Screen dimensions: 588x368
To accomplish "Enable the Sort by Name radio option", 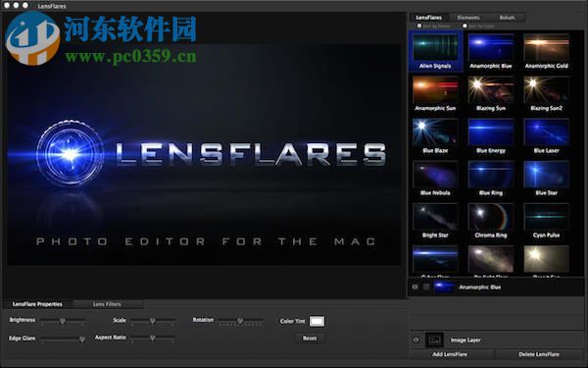I will (x=419, y=26).
